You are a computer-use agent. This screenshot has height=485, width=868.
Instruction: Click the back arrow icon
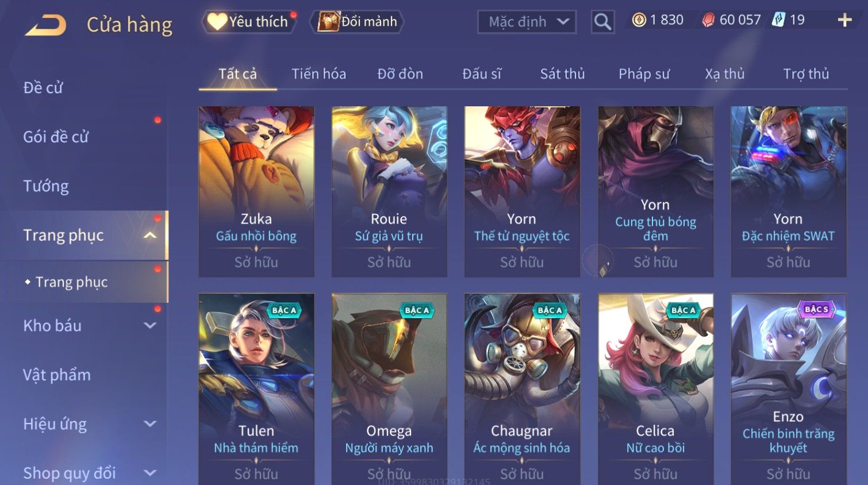click(46, 25)
